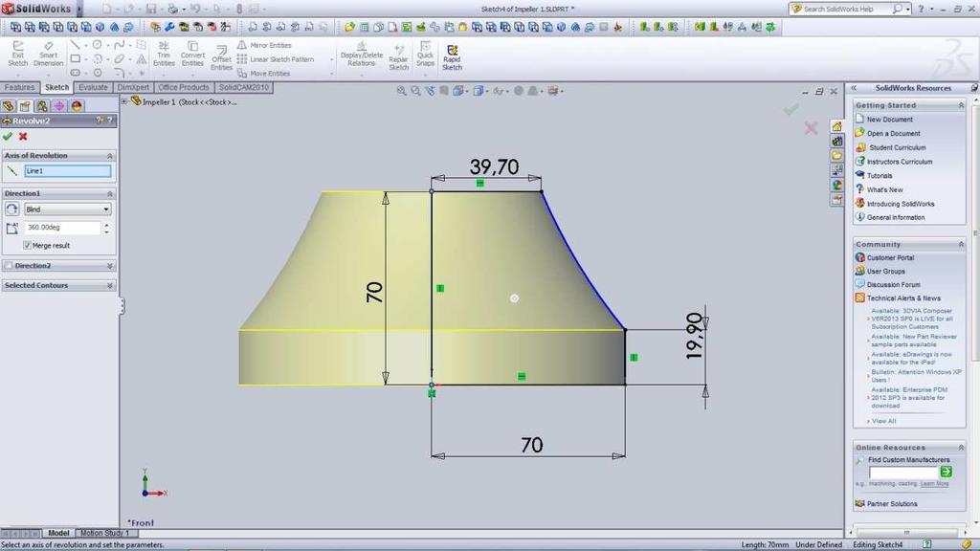The height and width of the screenshot is (551, 980).
Task: Expand the Selected Contours section
Action: (x=109, y=285)
